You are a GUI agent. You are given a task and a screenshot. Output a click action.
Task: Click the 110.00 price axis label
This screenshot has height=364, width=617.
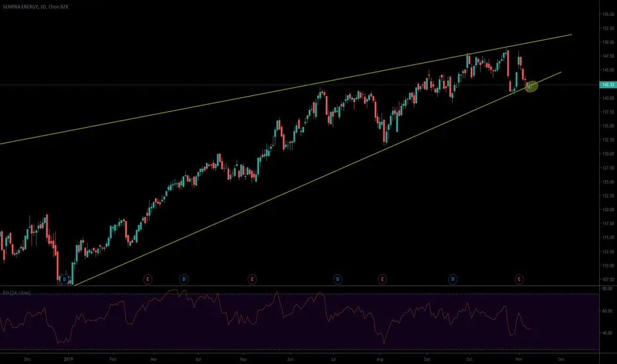(608, 265)
